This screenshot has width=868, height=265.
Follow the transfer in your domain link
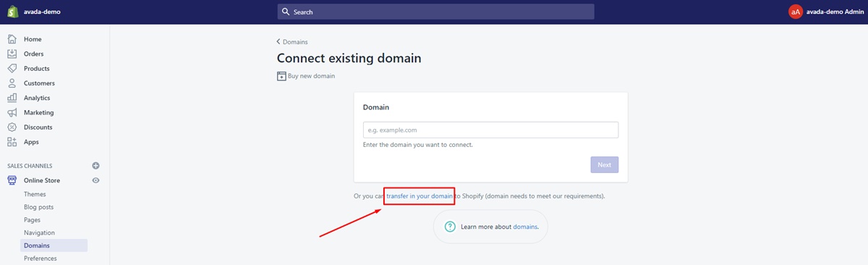tap(420, 196)
